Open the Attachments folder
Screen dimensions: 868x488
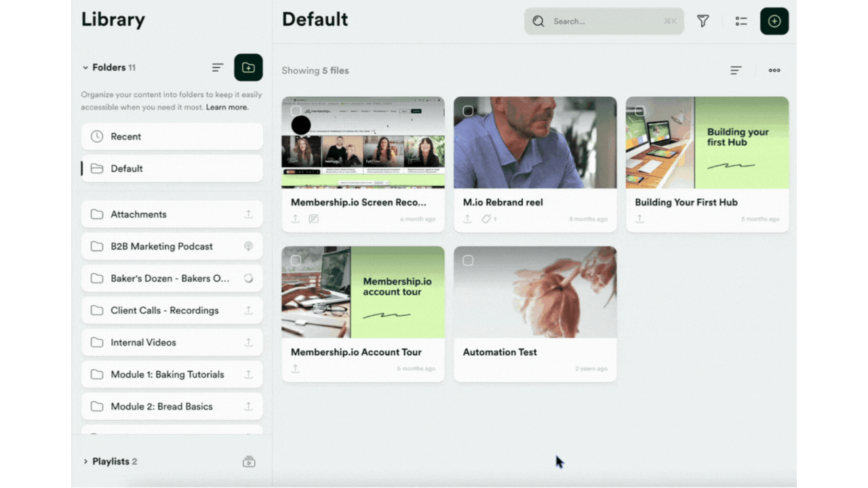coord(172,214)
